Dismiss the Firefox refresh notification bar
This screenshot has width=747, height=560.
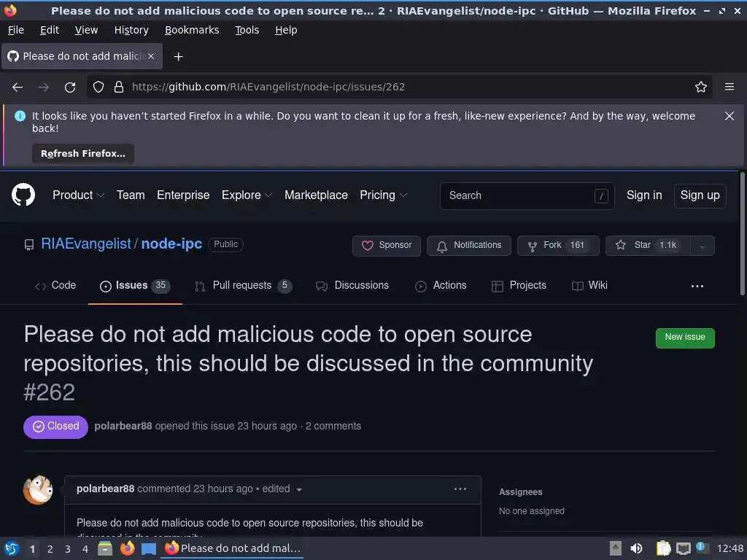click(x=729, y=116)
